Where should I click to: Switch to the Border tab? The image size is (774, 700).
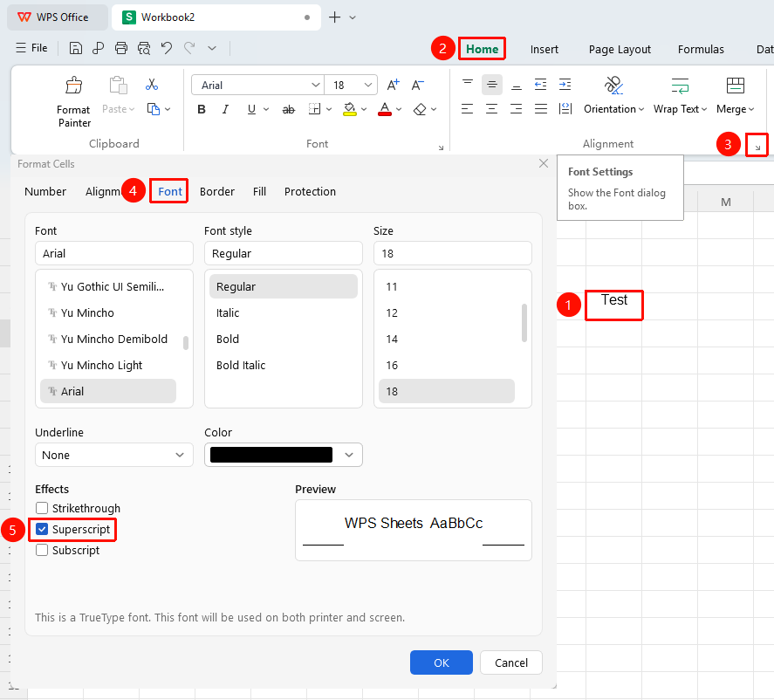click(217, 191)
